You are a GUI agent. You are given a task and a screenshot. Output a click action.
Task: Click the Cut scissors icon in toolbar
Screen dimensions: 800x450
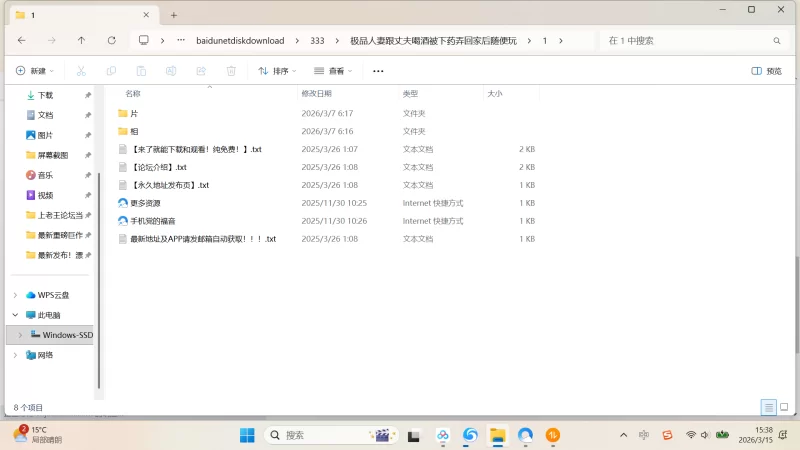81,71
